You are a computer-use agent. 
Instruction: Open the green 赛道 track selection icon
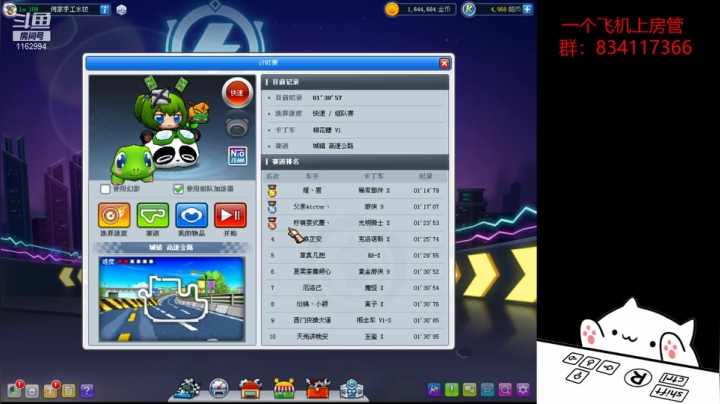(152, 215)
